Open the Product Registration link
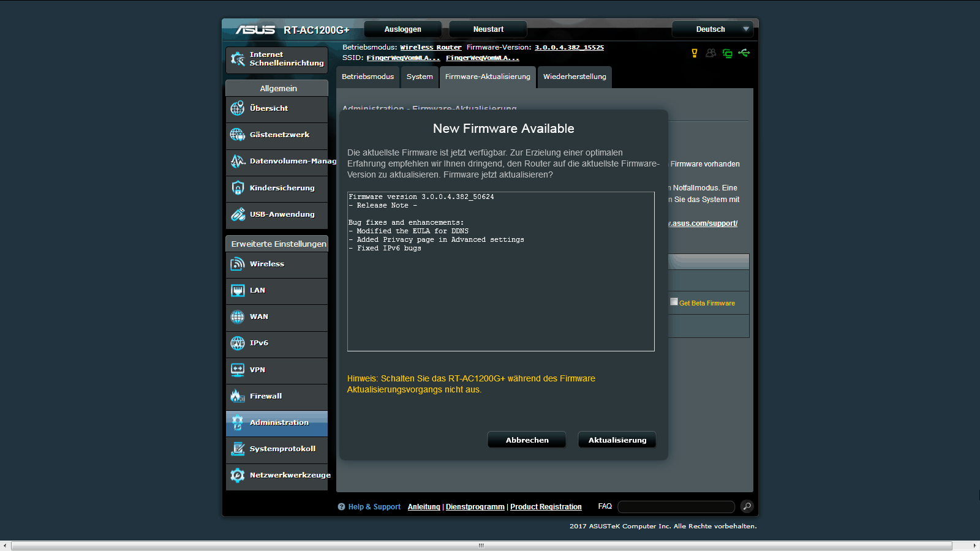980x551 pixels. [x=546, y=507]
